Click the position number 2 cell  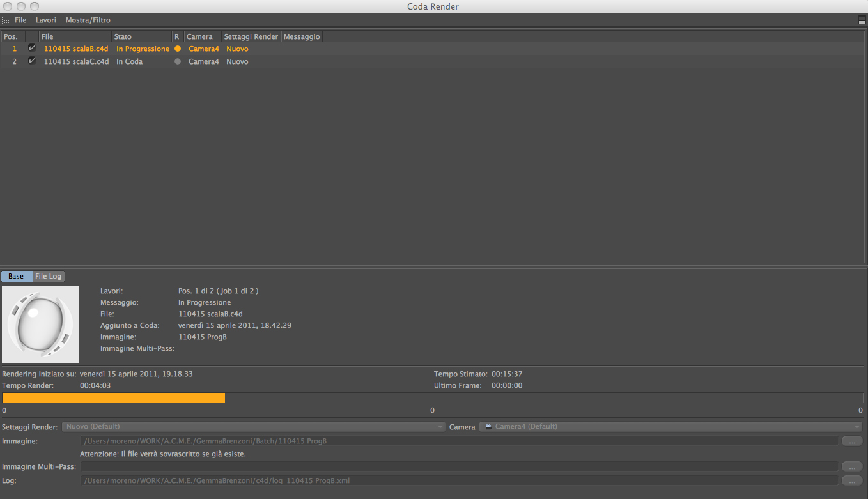(x=15, y=61)
